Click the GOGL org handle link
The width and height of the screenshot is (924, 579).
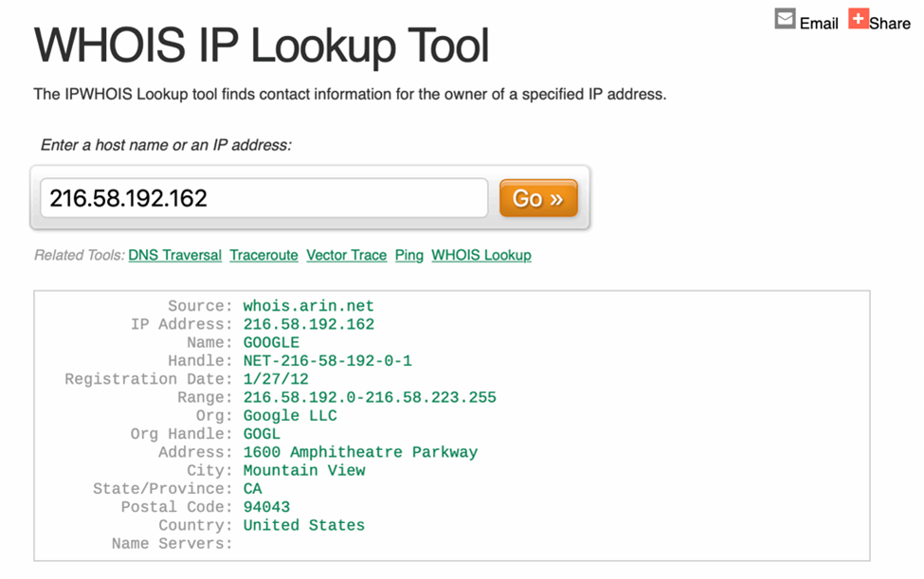coord(263,433)
